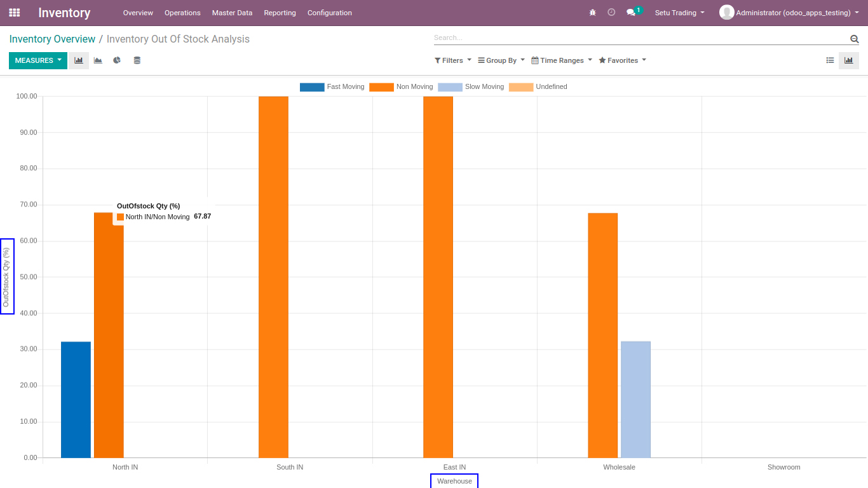Expand the Group By dropdown

click(x=501, y=60)
